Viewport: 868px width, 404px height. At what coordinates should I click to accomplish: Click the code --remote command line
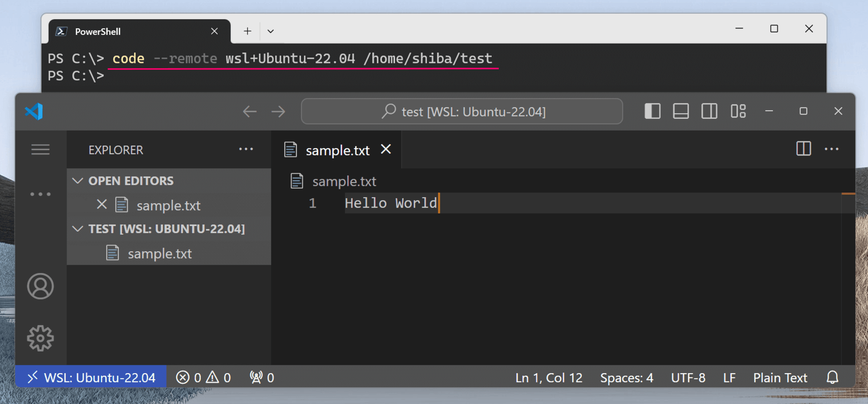coord(302,58)
